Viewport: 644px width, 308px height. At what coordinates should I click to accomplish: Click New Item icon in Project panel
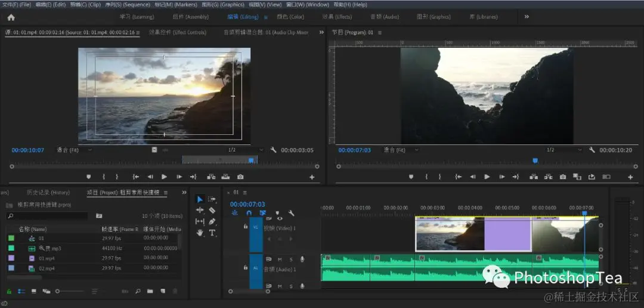click(x=163, y=291)
